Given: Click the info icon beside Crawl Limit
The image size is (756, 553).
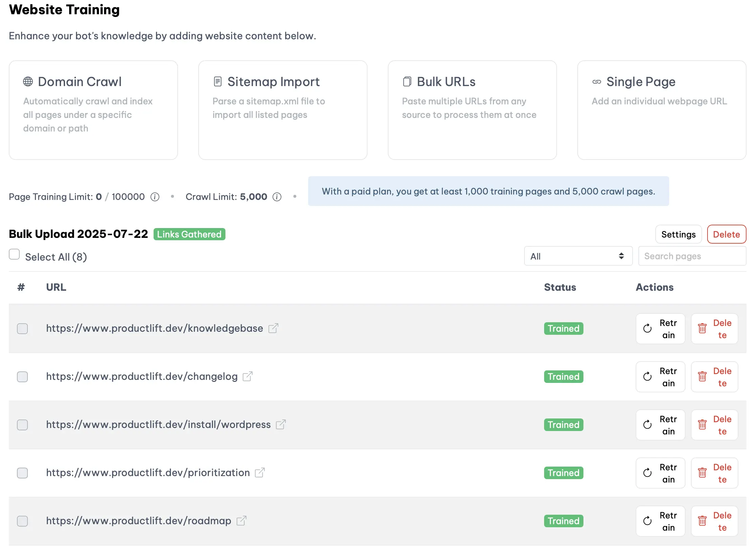Looking at the screenshot, I should pyautogui.click(x=277, y=197).
